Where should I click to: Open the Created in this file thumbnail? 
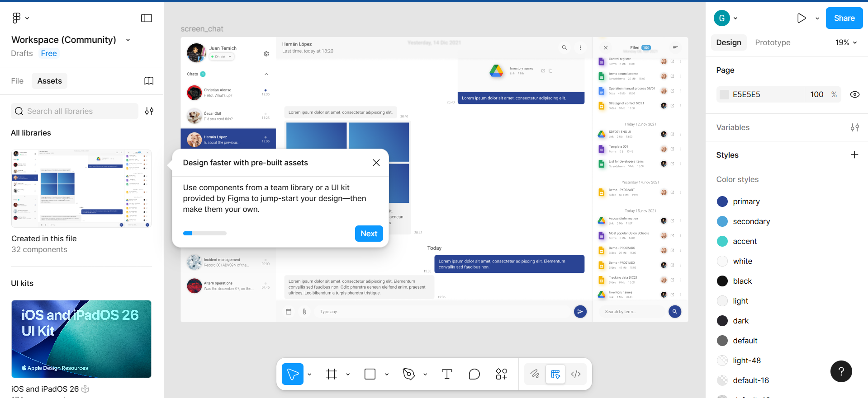[x=81, y=188]
